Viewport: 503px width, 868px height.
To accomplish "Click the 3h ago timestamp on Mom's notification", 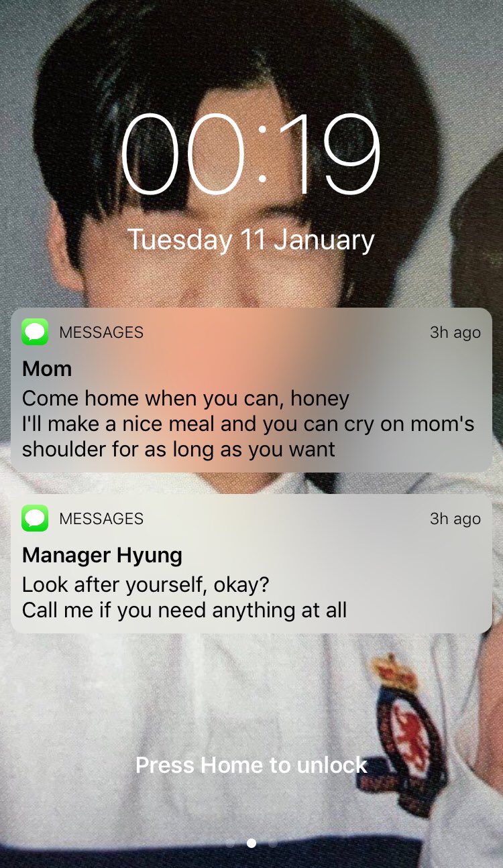I will point(455,332).
